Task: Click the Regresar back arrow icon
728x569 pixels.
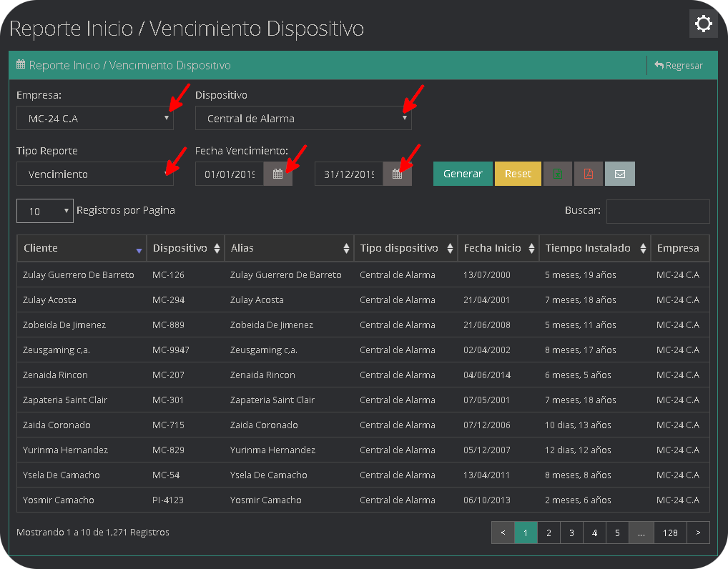Action: tap(659, 64)
